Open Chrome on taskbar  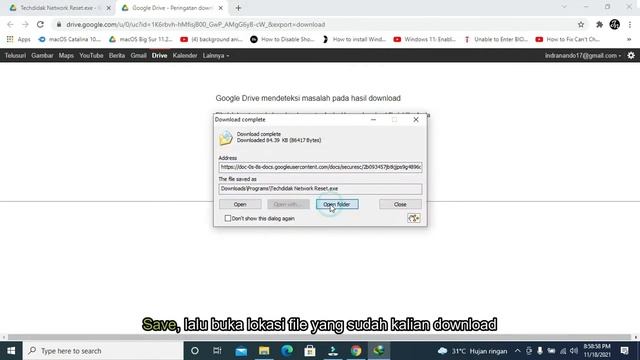[x=356, y=351]
